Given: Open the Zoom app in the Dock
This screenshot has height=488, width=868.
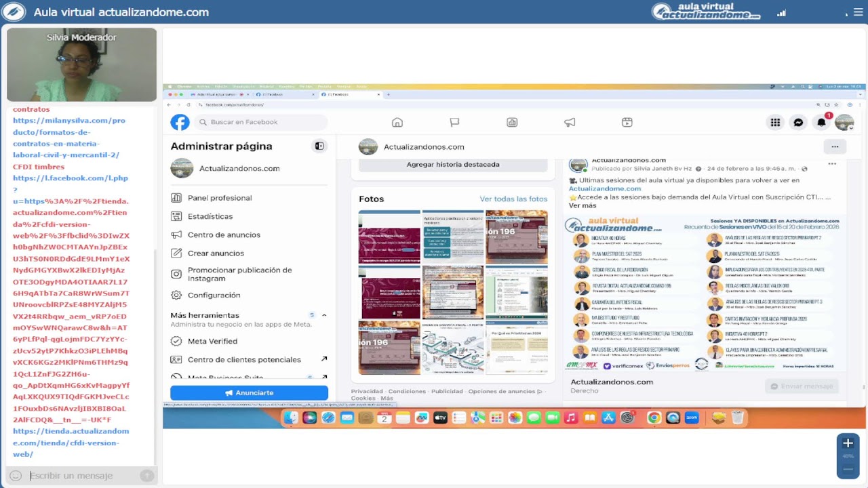Looking at the screenshot, I should (x=691, y=418).
